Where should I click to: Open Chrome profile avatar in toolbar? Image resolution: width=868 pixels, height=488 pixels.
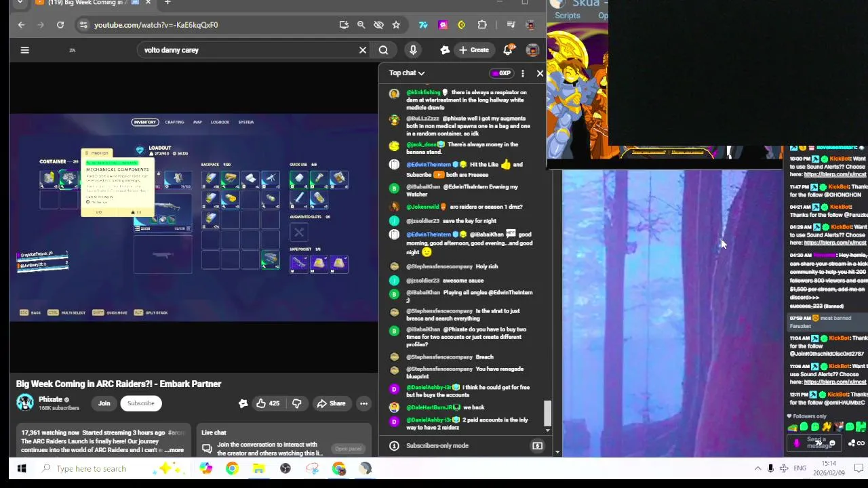531,25
